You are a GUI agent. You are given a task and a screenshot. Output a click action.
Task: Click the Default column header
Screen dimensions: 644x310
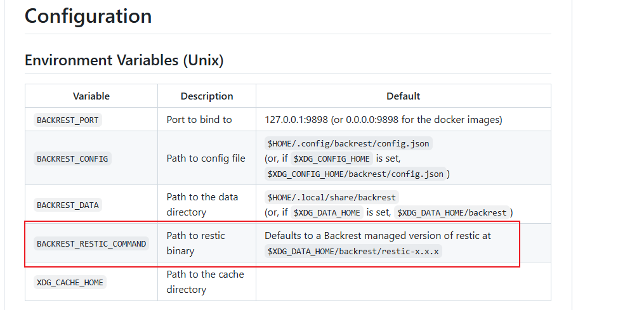pyautogui.click(x=403, y=96)
